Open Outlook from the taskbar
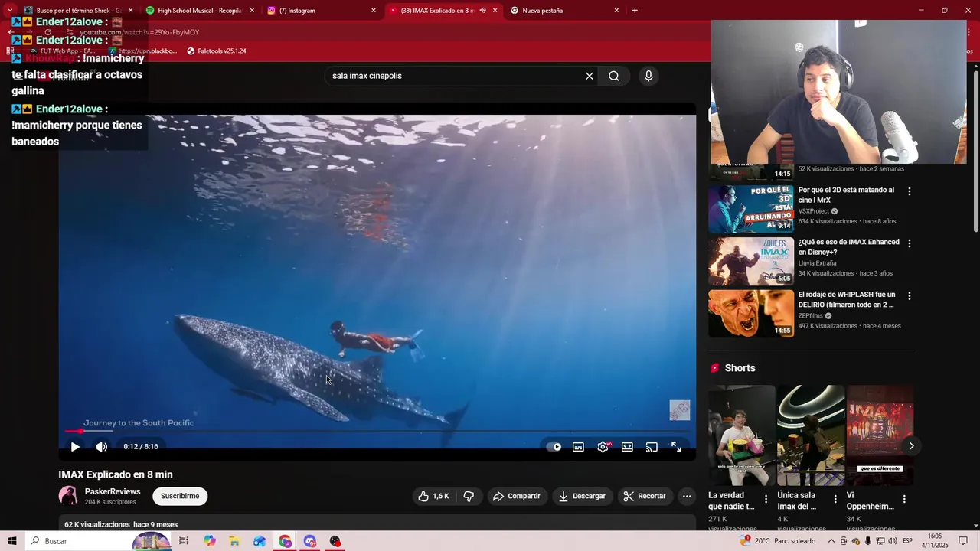 click(x=260, y=541)
